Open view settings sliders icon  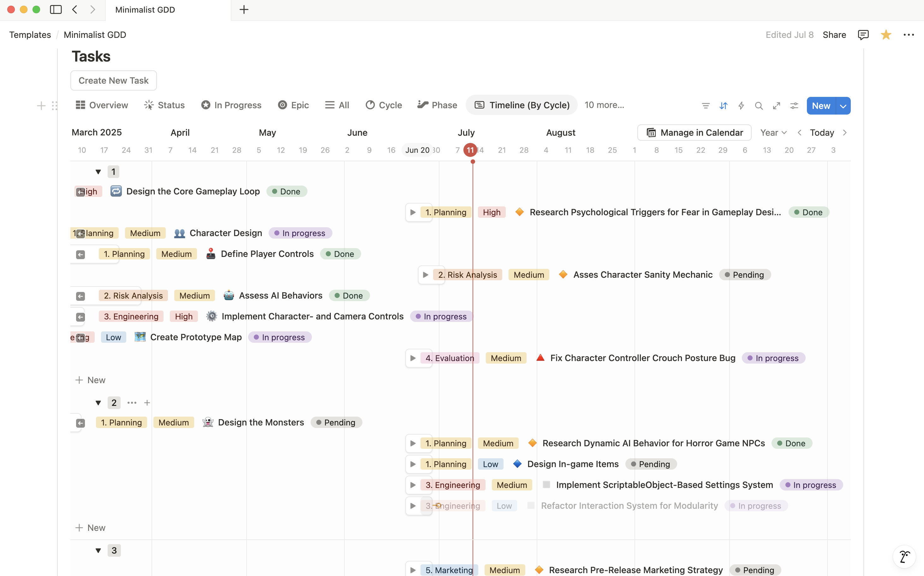[x=794, y=105]
